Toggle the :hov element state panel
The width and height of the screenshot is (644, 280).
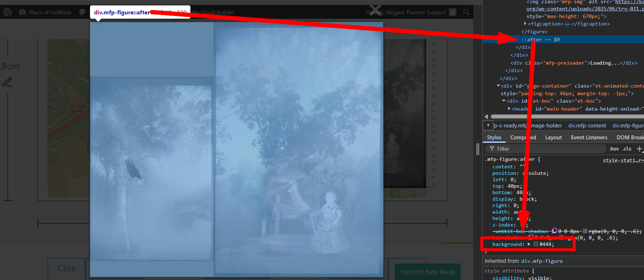click(x=614, y=149)
